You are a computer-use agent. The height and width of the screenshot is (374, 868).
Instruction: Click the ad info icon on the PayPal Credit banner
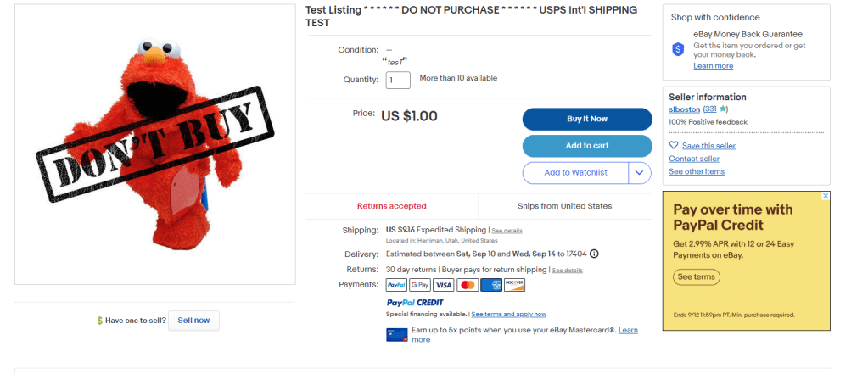pos(826,196)
